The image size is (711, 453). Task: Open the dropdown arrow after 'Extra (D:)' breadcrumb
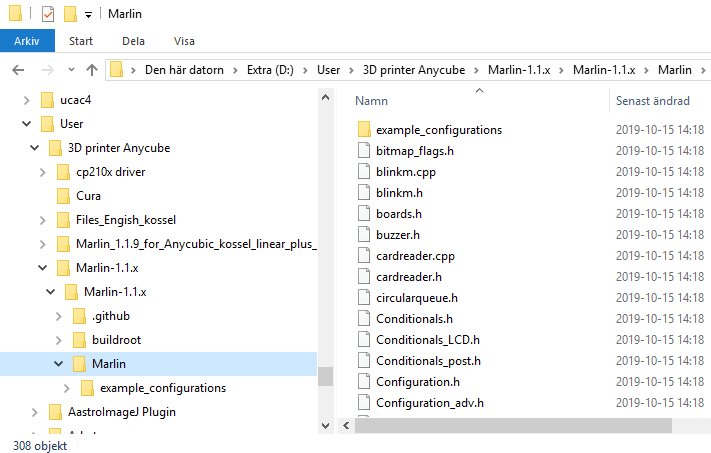[306, 70]
